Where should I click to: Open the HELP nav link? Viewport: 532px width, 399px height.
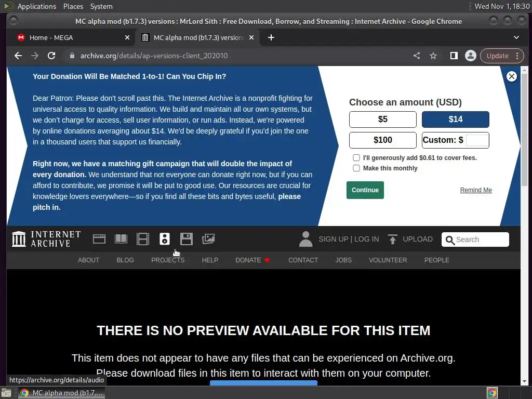(210, 260)
